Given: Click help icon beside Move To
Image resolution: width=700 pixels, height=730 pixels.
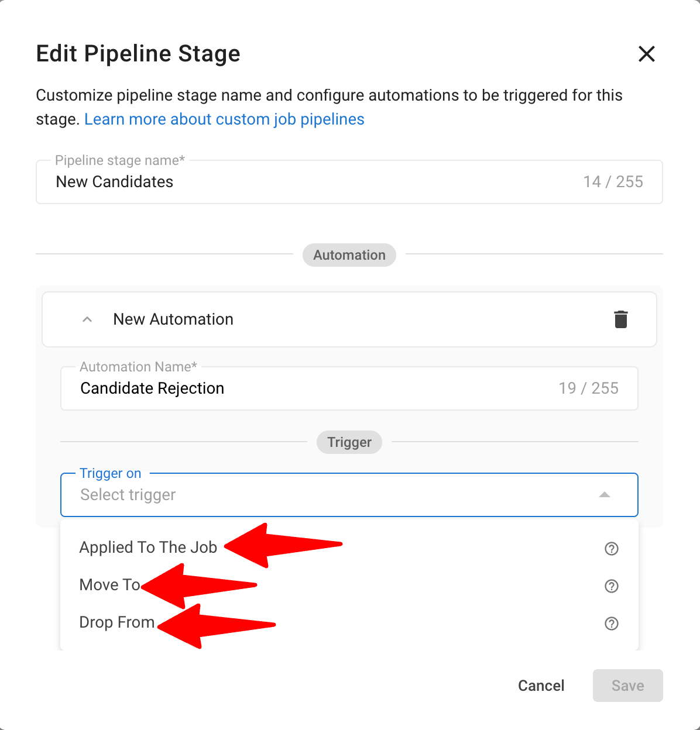Looking at the screenshot, I should click(612, 586).
